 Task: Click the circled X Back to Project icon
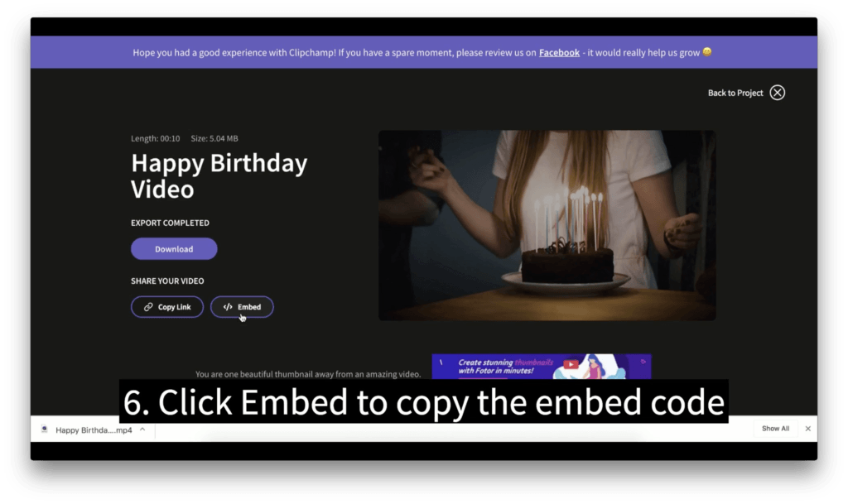click(x=777, y=93)
